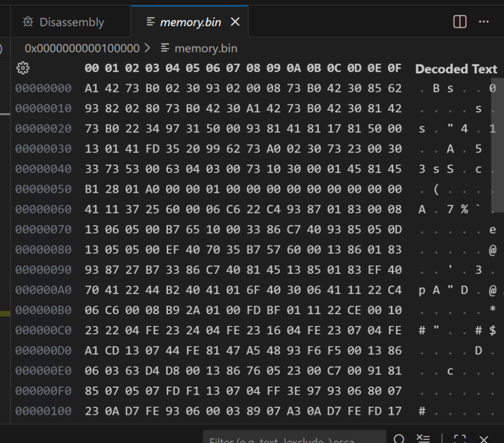504x443 pixels.
Task: Select byte 2A in row 000000B0
Action: pos(193,310)
